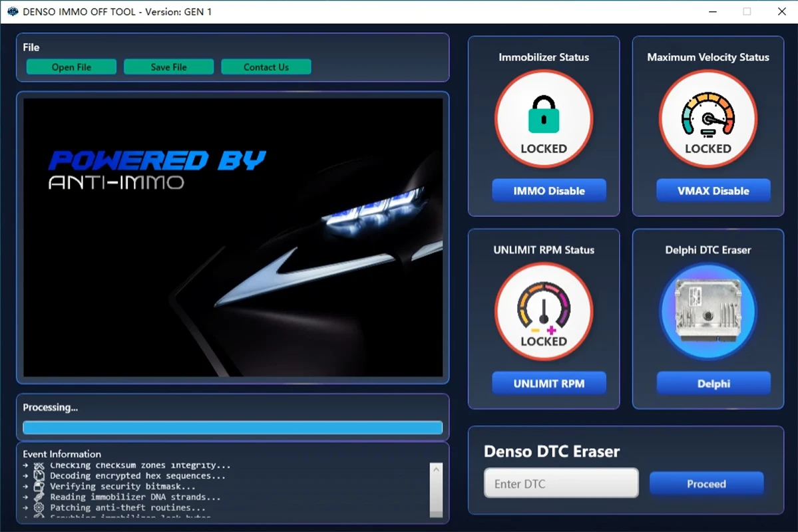Click the 'UNLIMIT RPM Status' heading
Screen dimensions: 798x532
point(544,250)
